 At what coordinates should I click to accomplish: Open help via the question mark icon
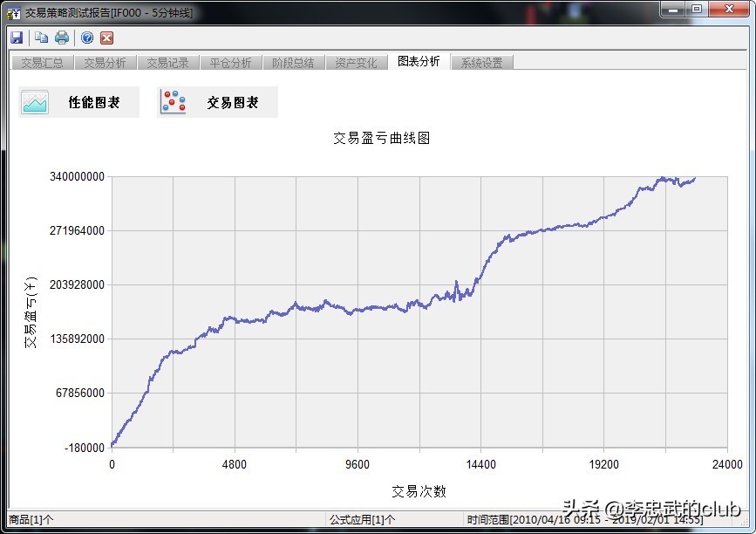coord(85,37)
